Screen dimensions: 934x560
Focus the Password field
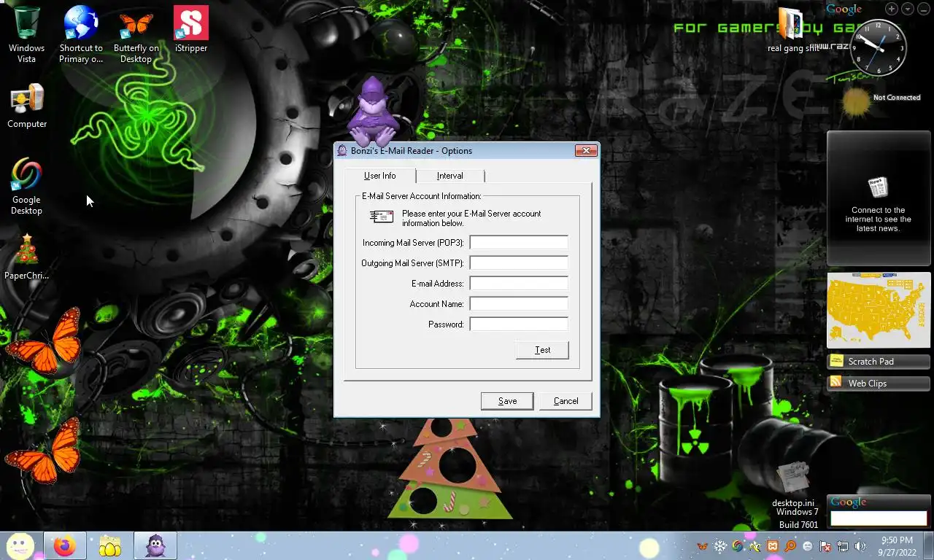tap(519, 324)
